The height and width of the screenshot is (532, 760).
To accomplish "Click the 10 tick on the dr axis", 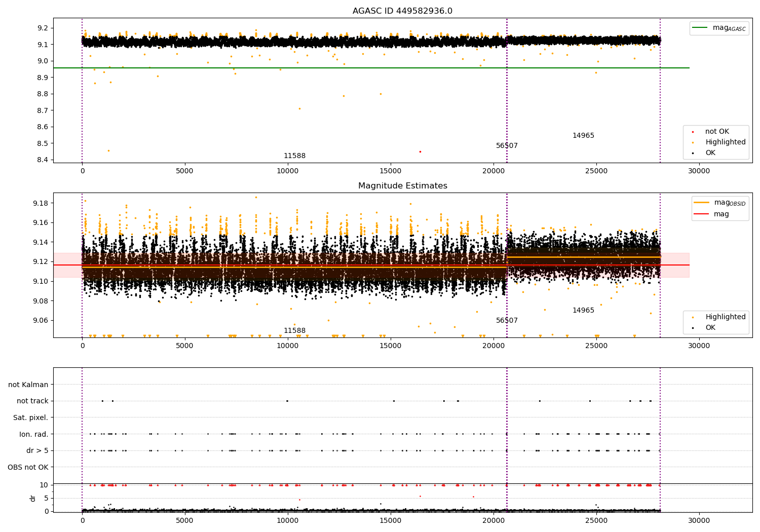I will tap(45, 485).
